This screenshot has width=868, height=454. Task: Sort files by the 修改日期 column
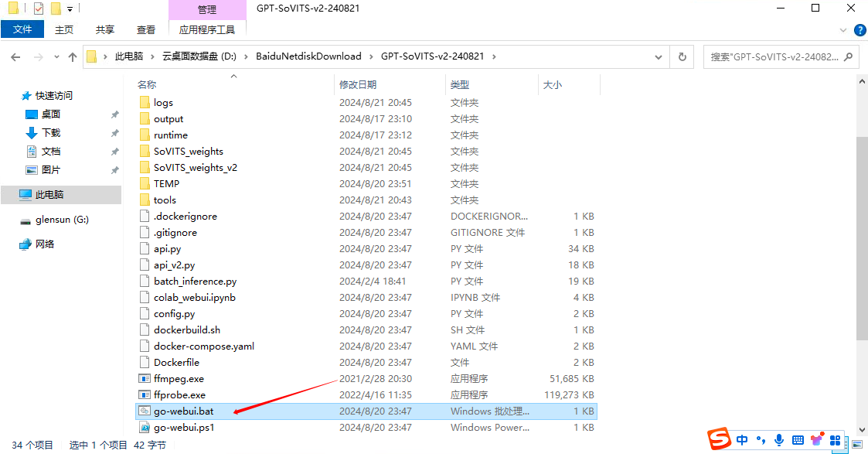click(358, 84)
